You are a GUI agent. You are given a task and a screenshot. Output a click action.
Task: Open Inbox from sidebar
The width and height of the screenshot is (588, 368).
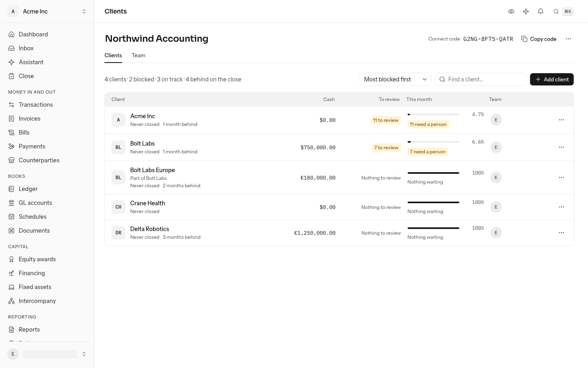point(47,48)
